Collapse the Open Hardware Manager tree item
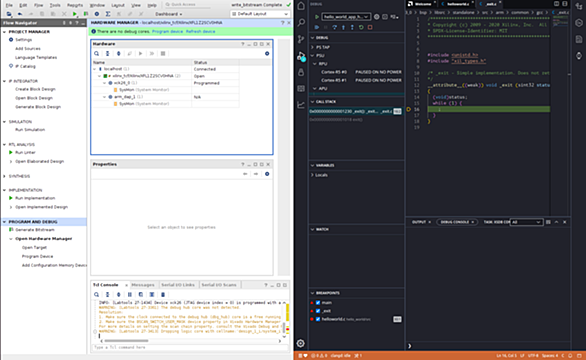 point(11,239)
